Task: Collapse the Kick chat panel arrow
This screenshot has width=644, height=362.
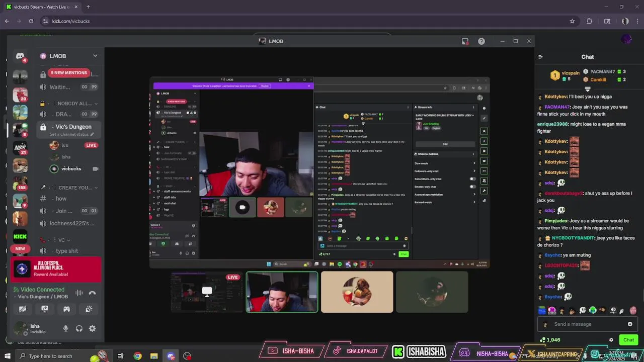Action: point(540,57)
